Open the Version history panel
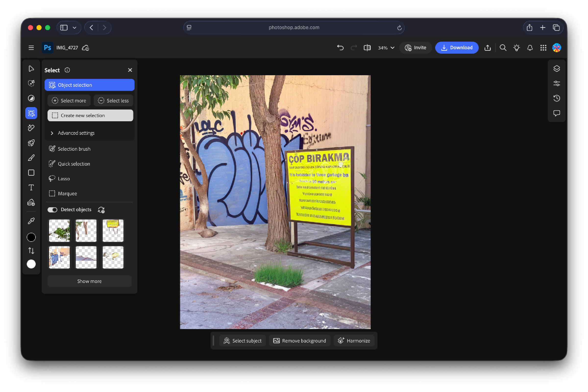Image resolution: width=588 pixels, height=392 pixels. [x=557, y=98]
